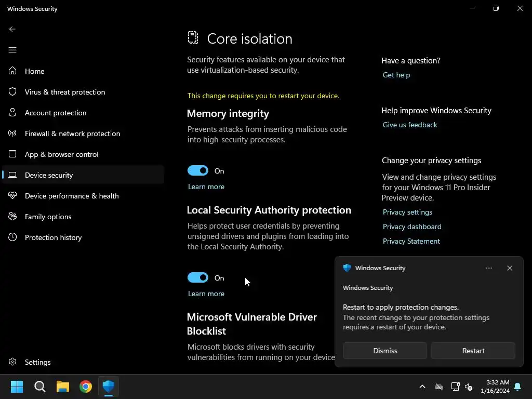Go back using the back arrow
This screenshot has height=399, width=532.
pos(12,29)
